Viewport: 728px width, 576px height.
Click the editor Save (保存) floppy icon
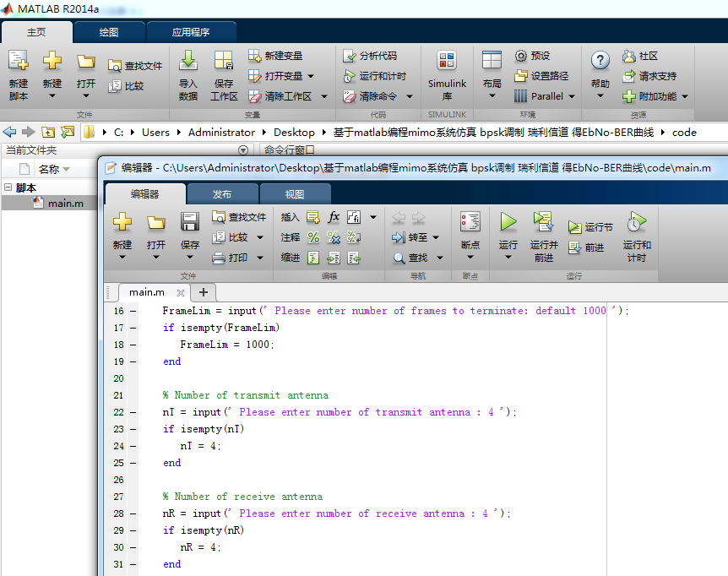pos(190,222)
